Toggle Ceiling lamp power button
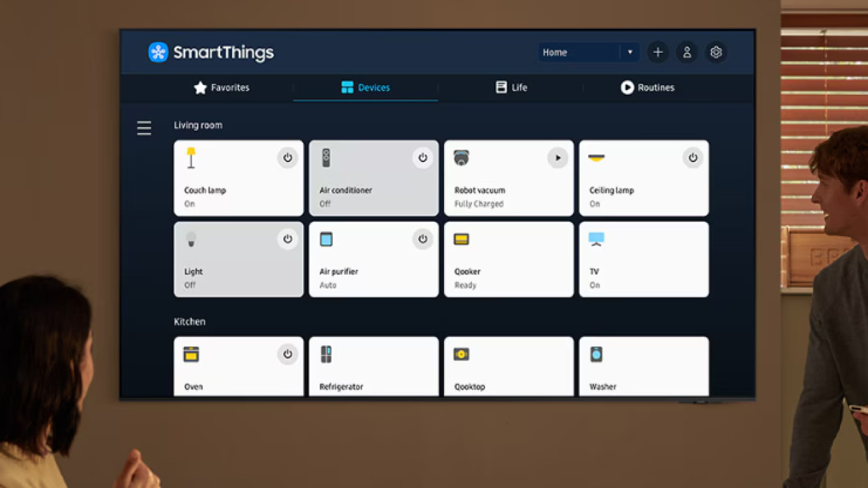Viewport: 868px width, 488px height. coord(693,158)
